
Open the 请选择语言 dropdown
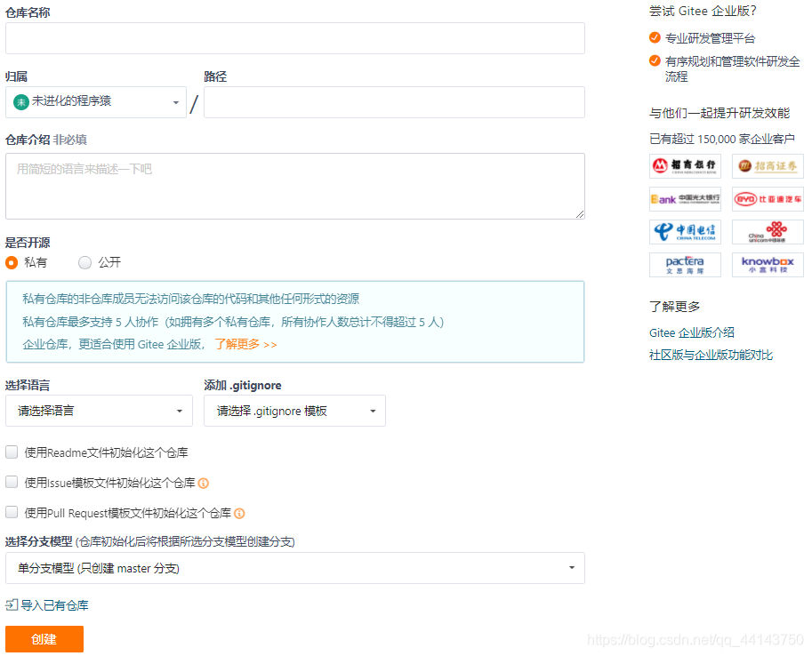[99, 411]
